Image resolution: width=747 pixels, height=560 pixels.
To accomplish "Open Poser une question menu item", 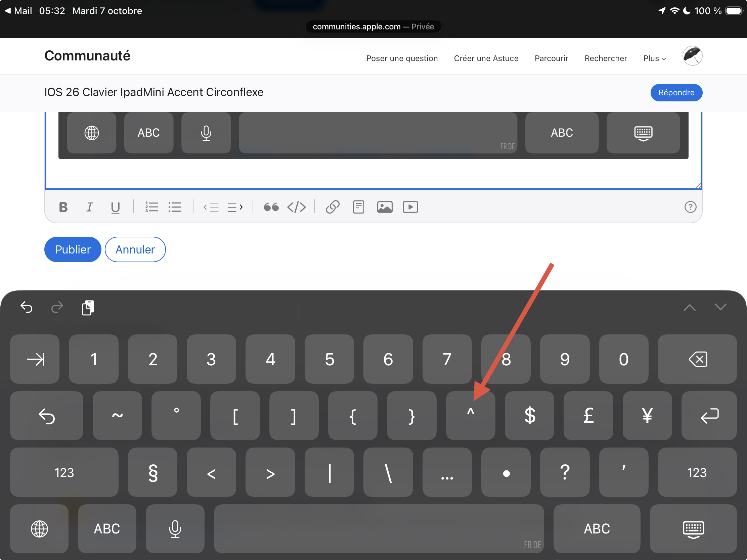I will [402, 58].
